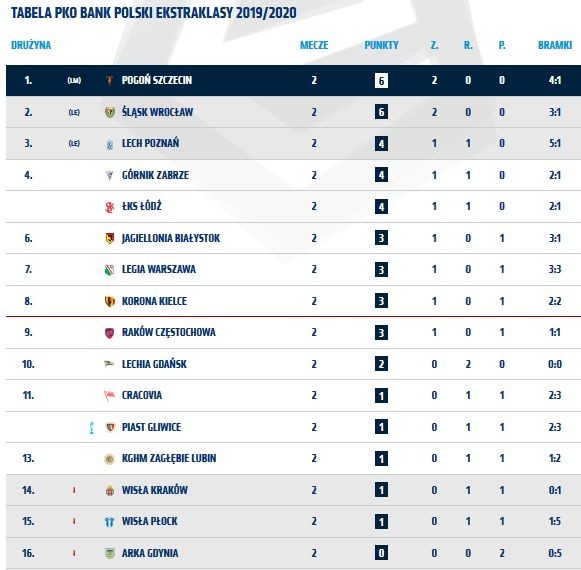This screenshot has width=581, height=570.
Task: Open the Cracovia team link
Action: pos(142,395)
